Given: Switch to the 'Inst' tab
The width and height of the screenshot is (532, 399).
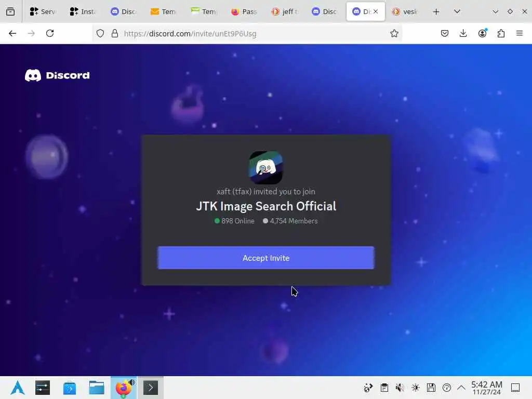Looking at the screenshot, I should (83, 11).
